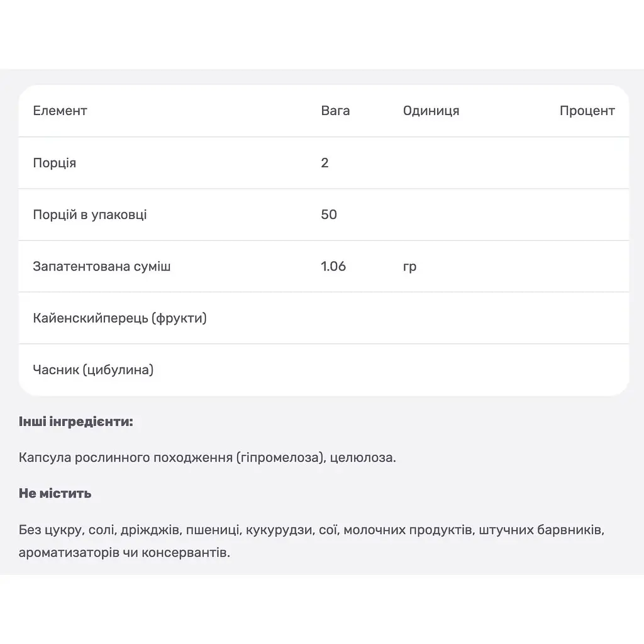Screen dimensions: 644x644
Task: Click the word целюлоза
Action: pos(363,458)
